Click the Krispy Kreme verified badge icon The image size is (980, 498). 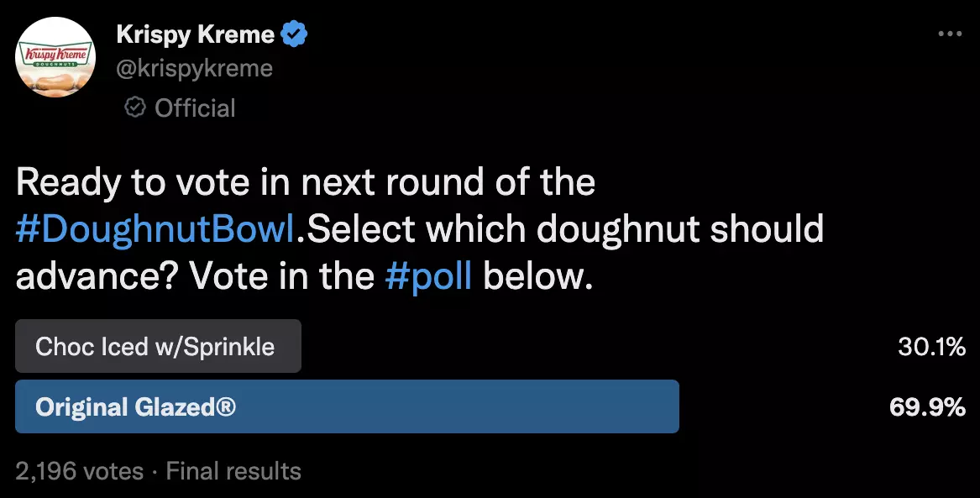[293, 34]
